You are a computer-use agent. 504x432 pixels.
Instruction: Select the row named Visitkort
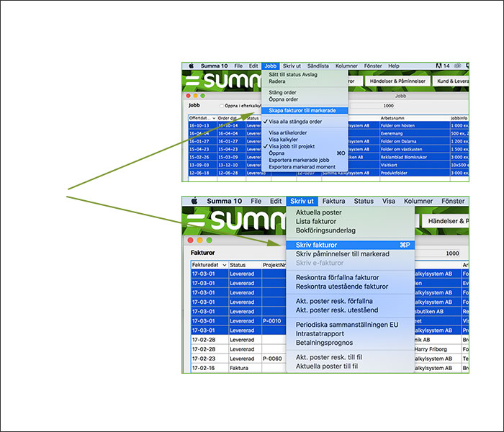(328, 165)
